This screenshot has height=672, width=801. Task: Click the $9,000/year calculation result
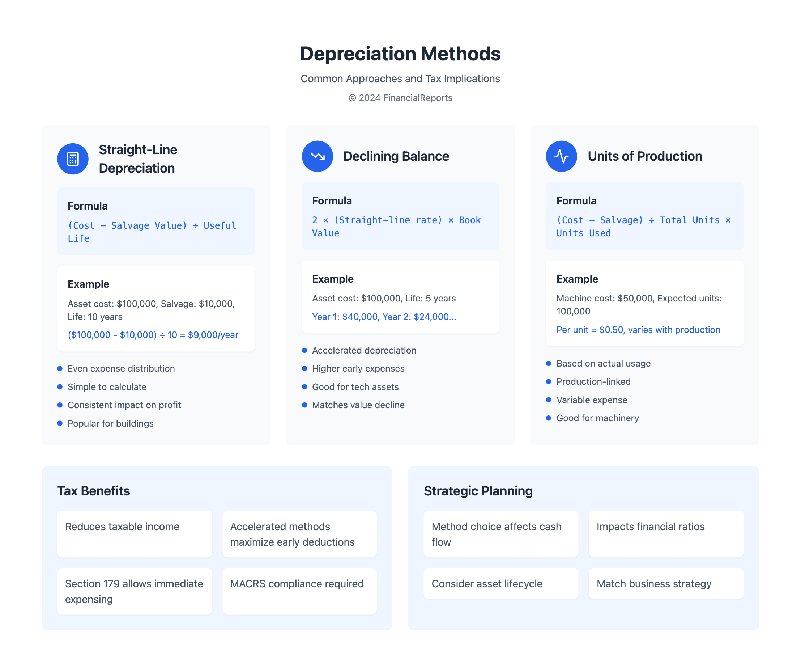(153, 335)
